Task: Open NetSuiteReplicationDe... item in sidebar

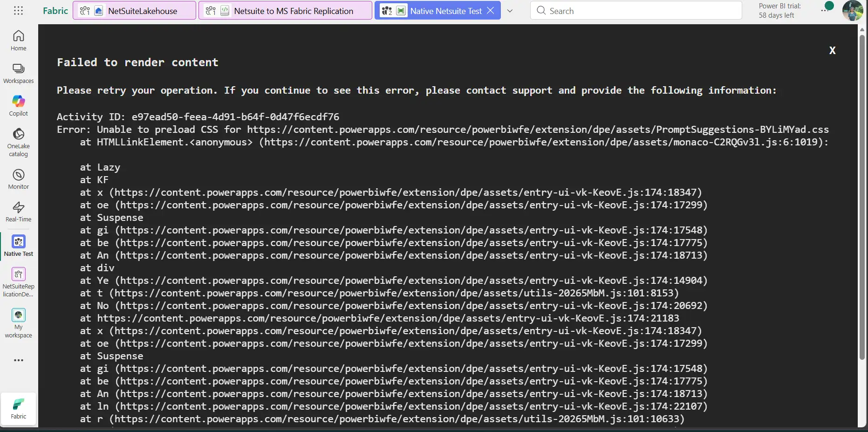Action: pyautogui.click(x=19, y=282)
